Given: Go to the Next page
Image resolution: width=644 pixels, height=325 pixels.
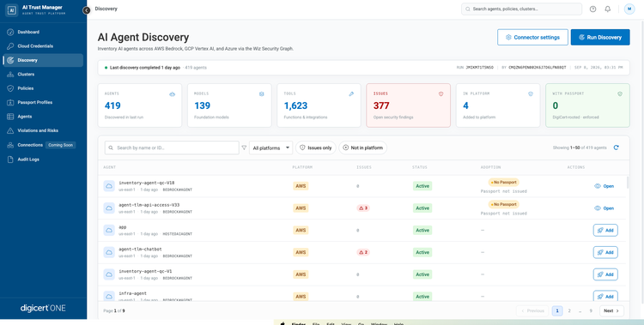Looking at the screenshot, I should pos(611,310).
